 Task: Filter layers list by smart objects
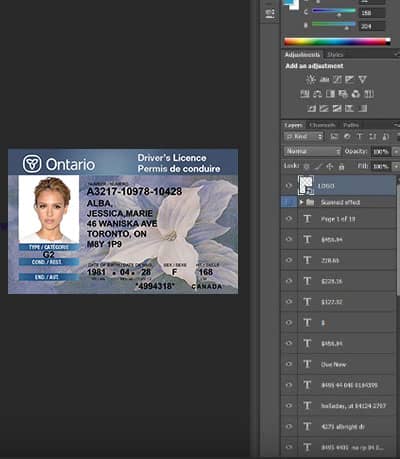tap(385, 136)
